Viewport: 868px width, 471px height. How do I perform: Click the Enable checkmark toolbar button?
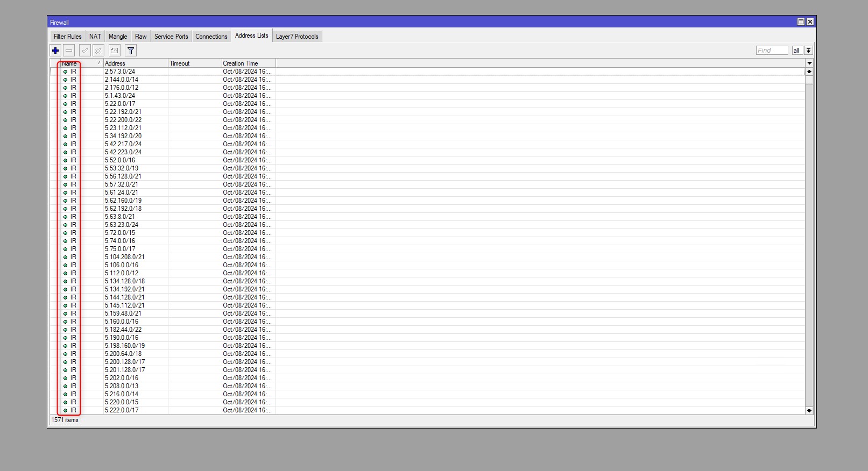pos(84,51)
